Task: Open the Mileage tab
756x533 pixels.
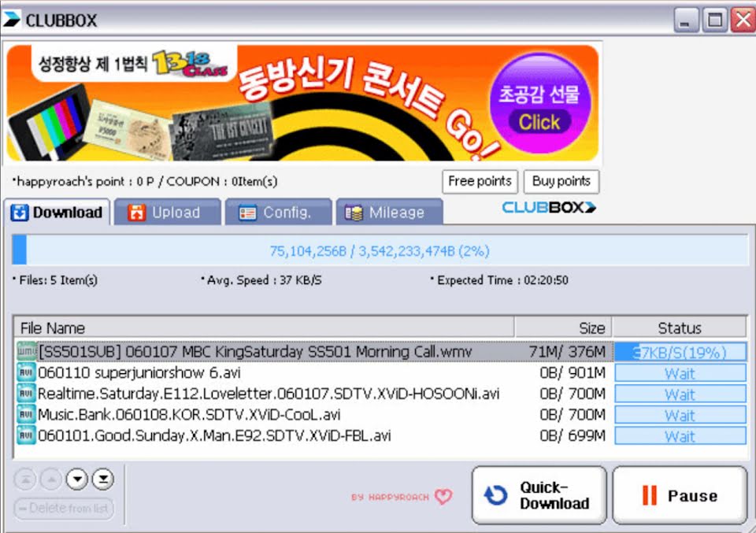Action: click(390, 212)
